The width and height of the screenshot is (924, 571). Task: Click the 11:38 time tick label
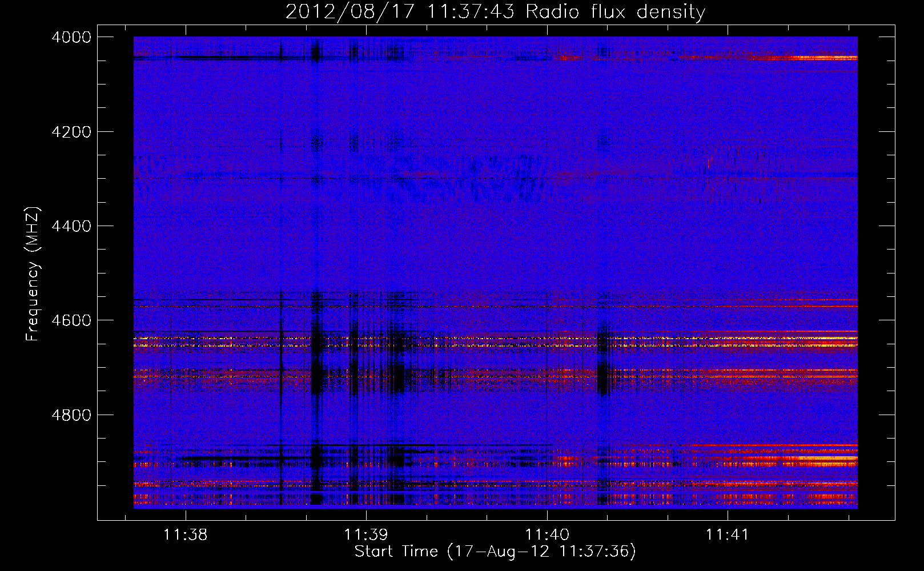[185, 535]
